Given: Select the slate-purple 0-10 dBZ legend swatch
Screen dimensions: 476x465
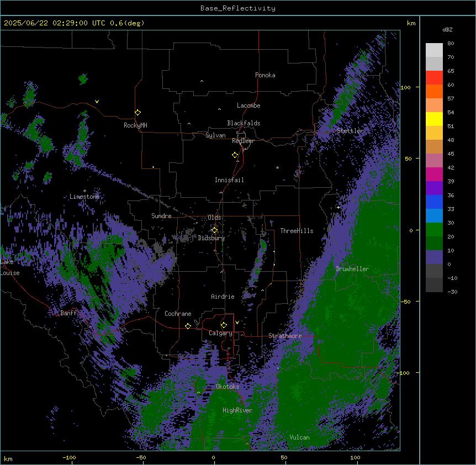Looking at the screenshot, I should click(x=434, y=257).
